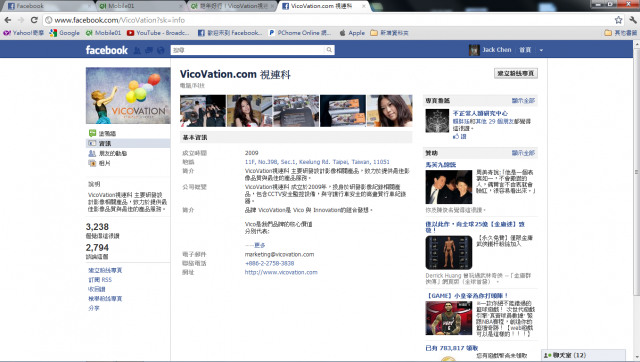Open the featured page snowflake thumbnail

(x=437, y=121)
